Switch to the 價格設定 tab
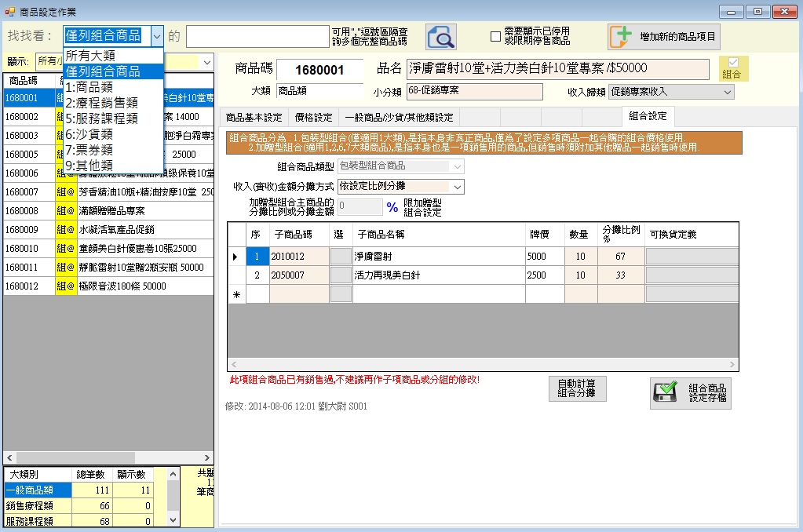The height and width of the screenshot is (532, 803). pyautogui.click(x=313, y=118)
